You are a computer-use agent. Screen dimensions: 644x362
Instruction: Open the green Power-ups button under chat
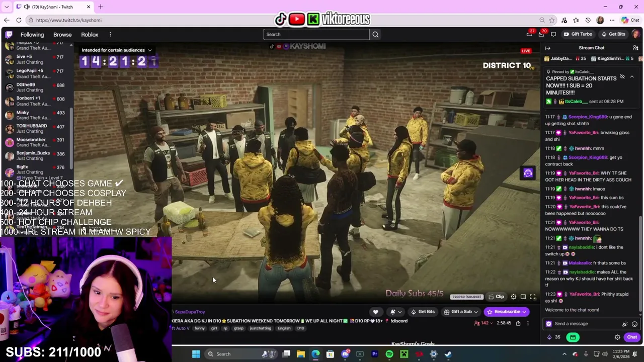pos(573,337)
